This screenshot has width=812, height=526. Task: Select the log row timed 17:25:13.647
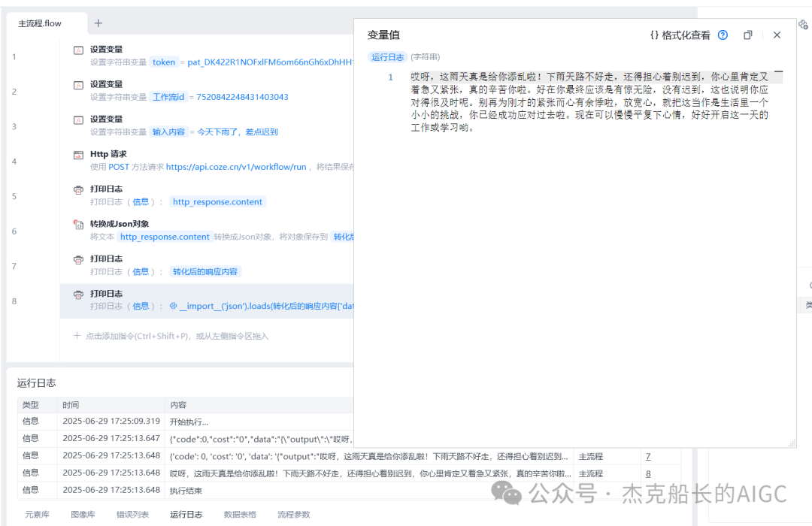[186, 439]
